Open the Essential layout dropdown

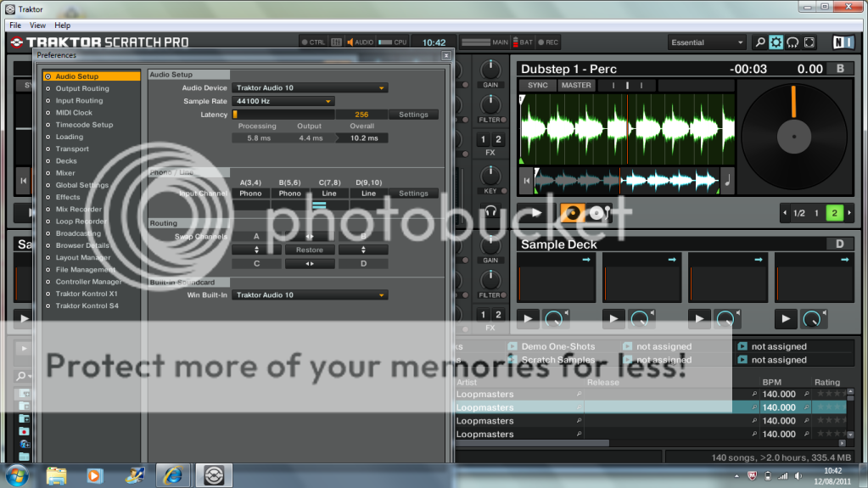pyautogui.click(x=706, y=42)
